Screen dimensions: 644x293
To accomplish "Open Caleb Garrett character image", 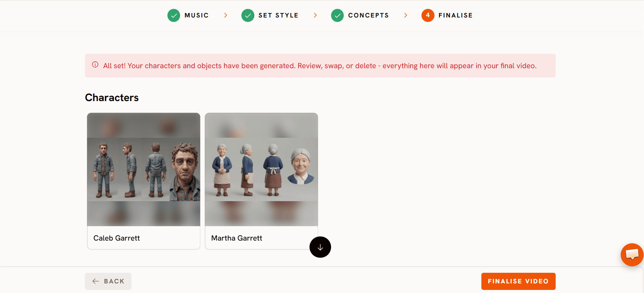I will [144, 169].
